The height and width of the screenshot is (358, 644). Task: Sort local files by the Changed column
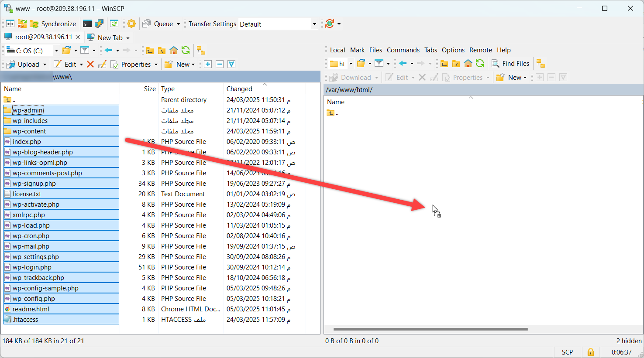(x=265, y=89)
